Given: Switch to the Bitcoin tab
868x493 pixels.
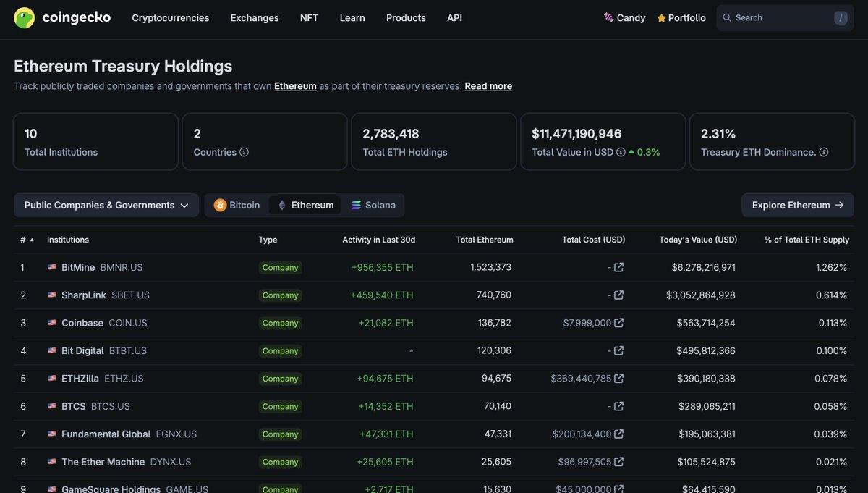Looking at the screenshot, I should pyautogui.click(x=237, y=205).
